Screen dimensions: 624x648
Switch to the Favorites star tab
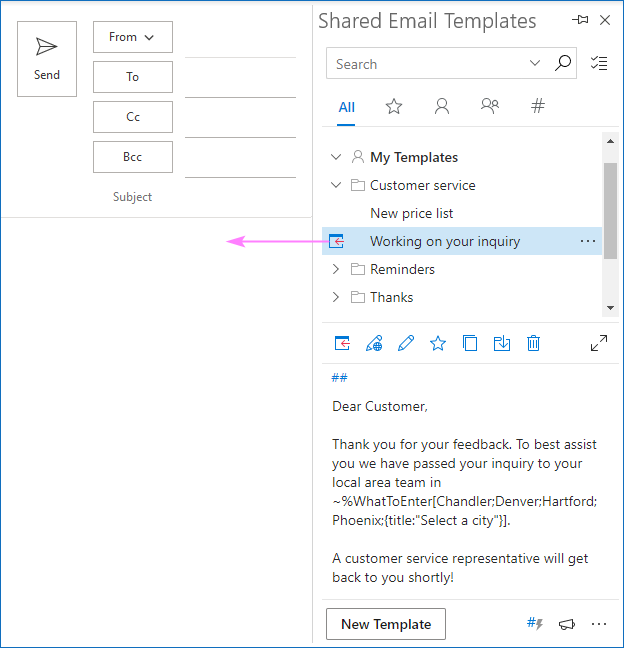coord(394,106)
